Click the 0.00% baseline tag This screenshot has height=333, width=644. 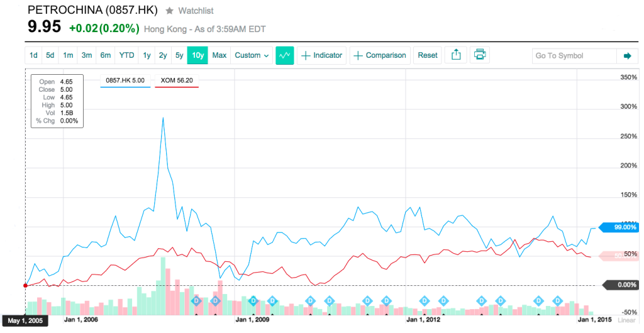(621, 285)
